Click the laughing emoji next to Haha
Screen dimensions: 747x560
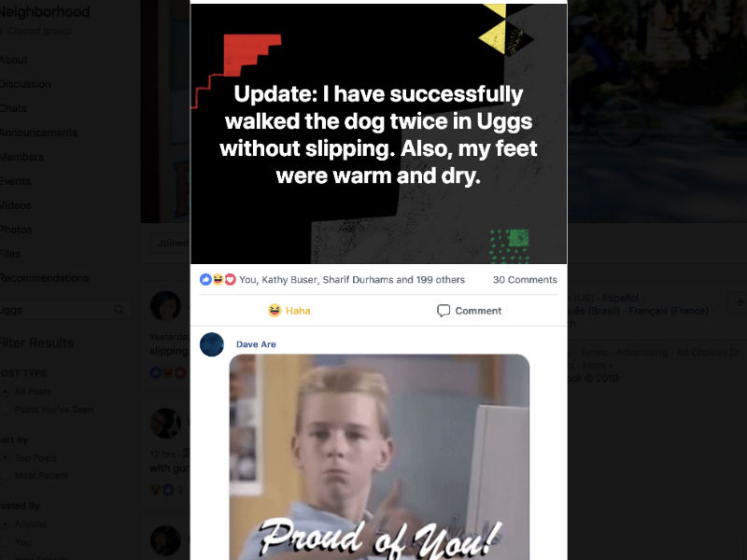pyautogui.click(x=275, y=311)
